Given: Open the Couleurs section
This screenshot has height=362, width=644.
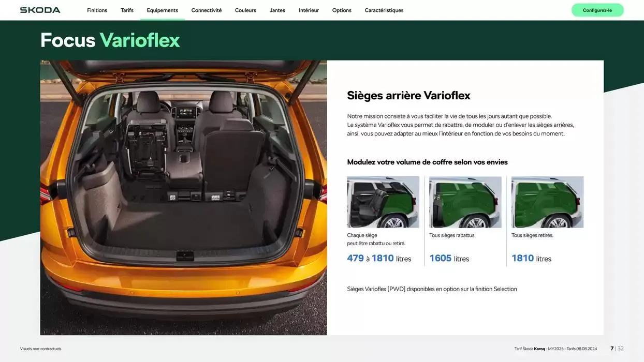Looking at the screenshot, I should [x=245, y=10].
